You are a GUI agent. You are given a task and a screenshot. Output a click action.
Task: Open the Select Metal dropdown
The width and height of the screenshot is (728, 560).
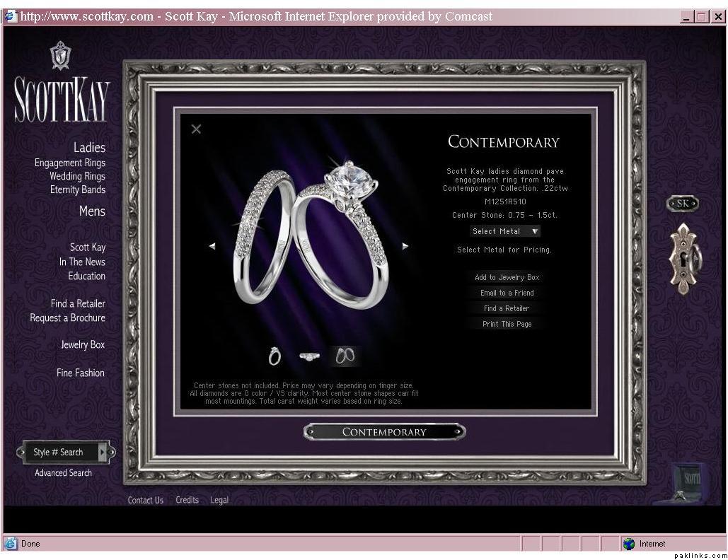(x=505, y=231)
